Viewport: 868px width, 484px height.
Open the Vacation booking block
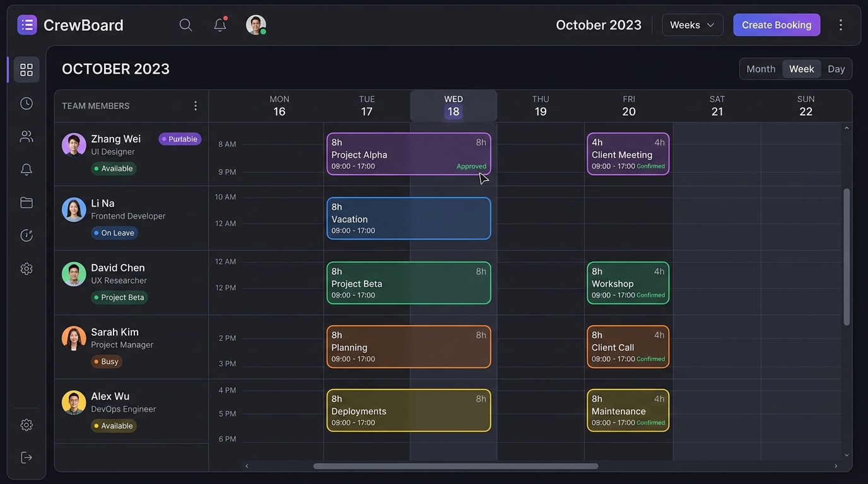point(409,219)
